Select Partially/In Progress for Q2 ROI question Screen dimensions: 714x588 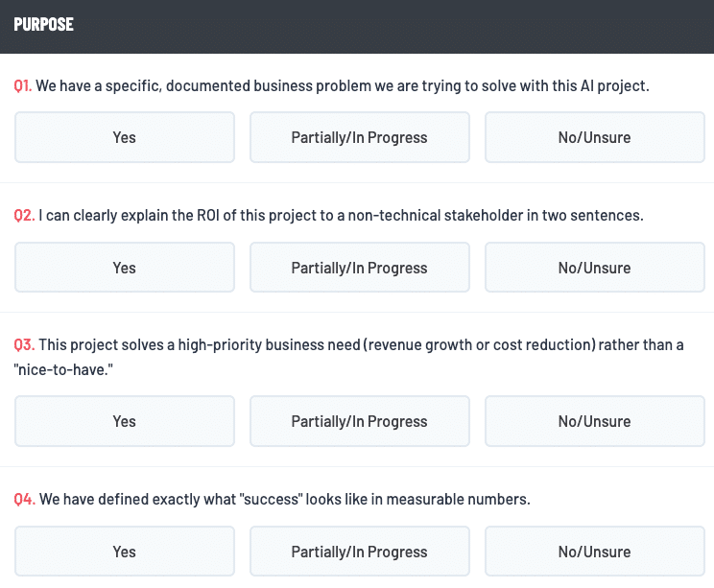click(x=359, y=268)
